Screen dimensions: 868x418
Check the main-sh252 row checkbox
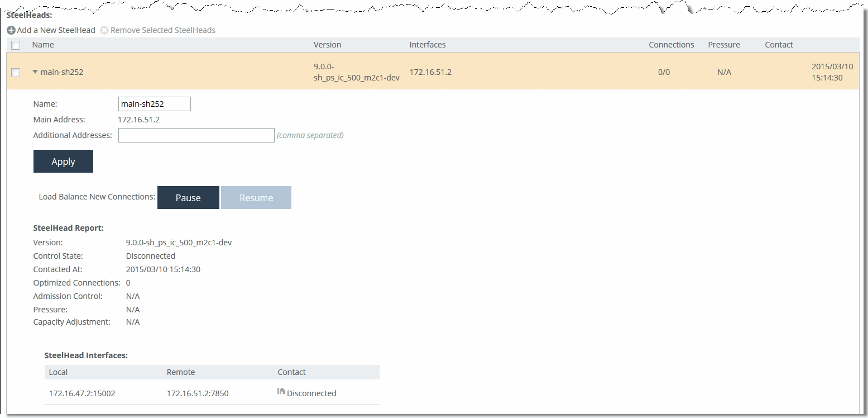coord(16,72)
